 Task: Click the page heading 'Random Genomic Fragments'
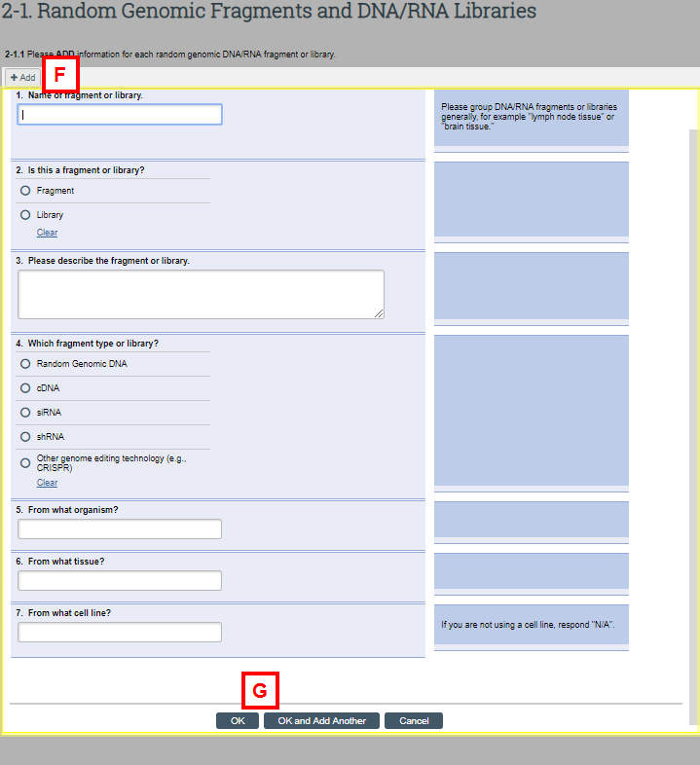point(269,11)
